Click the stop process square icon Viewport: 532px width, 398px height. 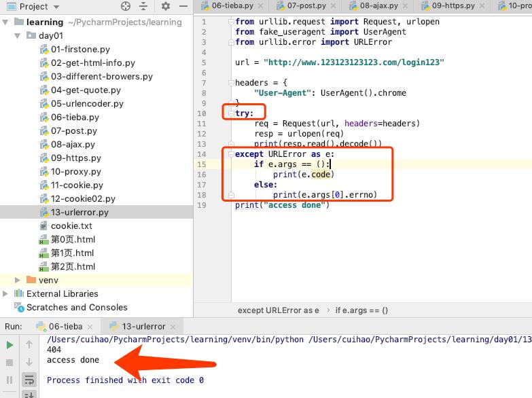[10, 363]
